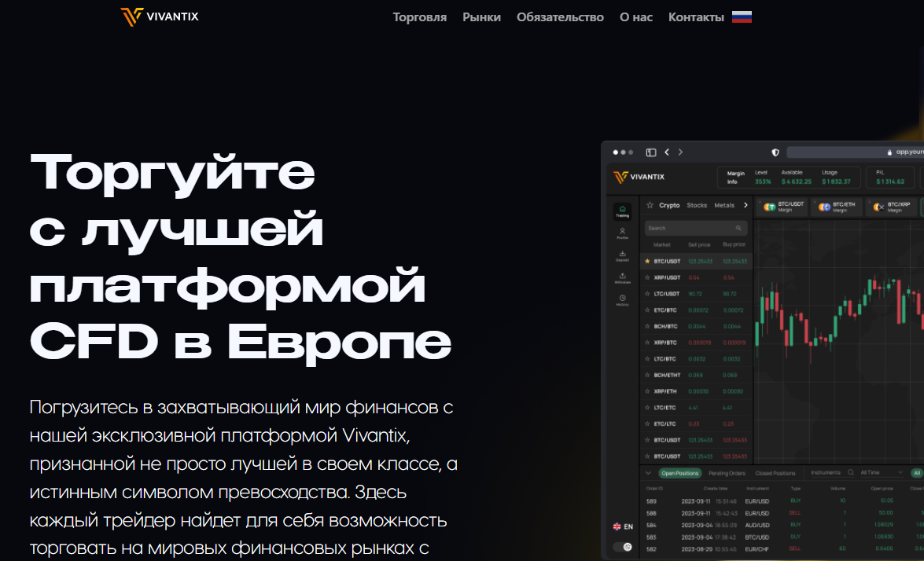Image resolution: width=924 pixels, height=561 pixels.
Task: Click the Deposit icon in platform sidebar
Action: 622,255
